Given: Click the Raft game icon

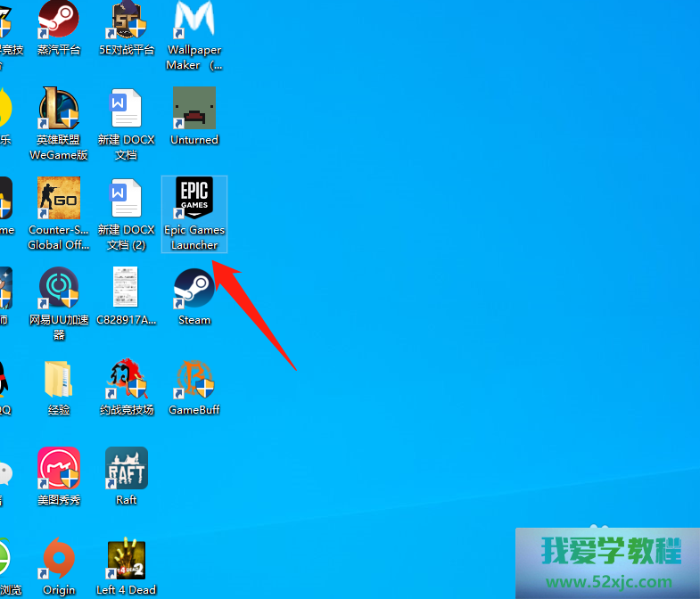Looking at the screenshot, I should click(x=127, y=469).
